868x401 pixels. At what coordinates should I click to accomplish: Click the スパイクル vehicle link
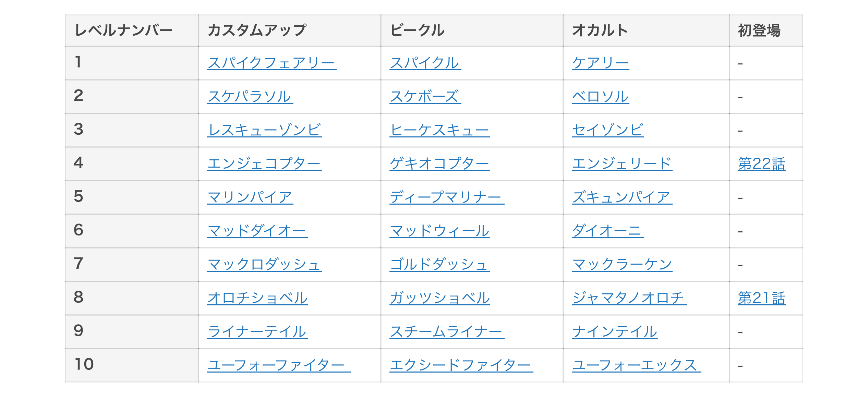[425, 63]
